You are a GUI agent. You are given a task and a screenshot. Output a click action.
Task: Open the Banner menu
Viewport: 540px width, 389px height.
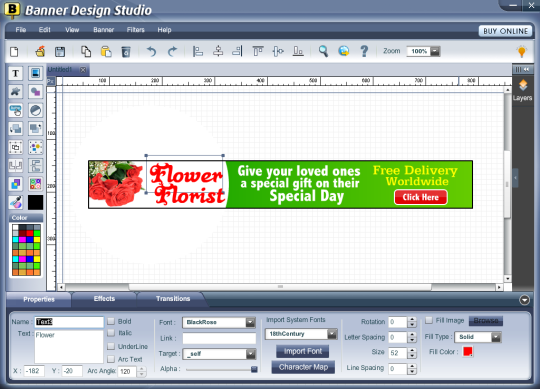tap(103, 30)
